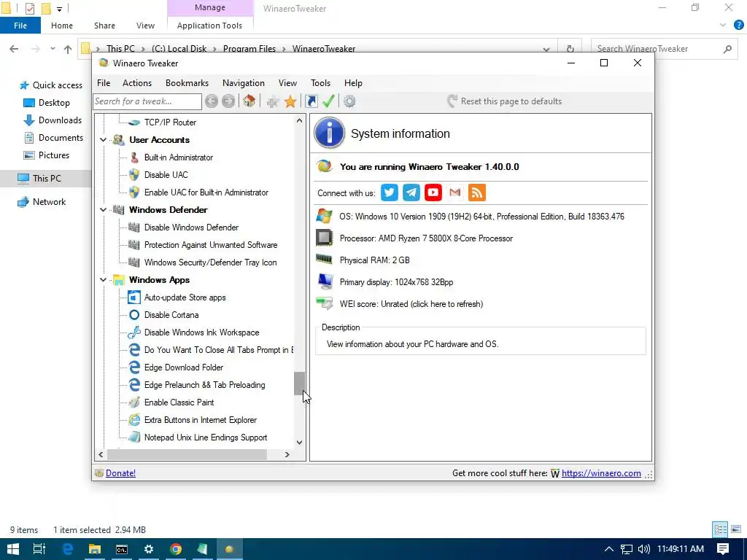Select Protection Against Unwanted Software

click(x=211, y=245)
